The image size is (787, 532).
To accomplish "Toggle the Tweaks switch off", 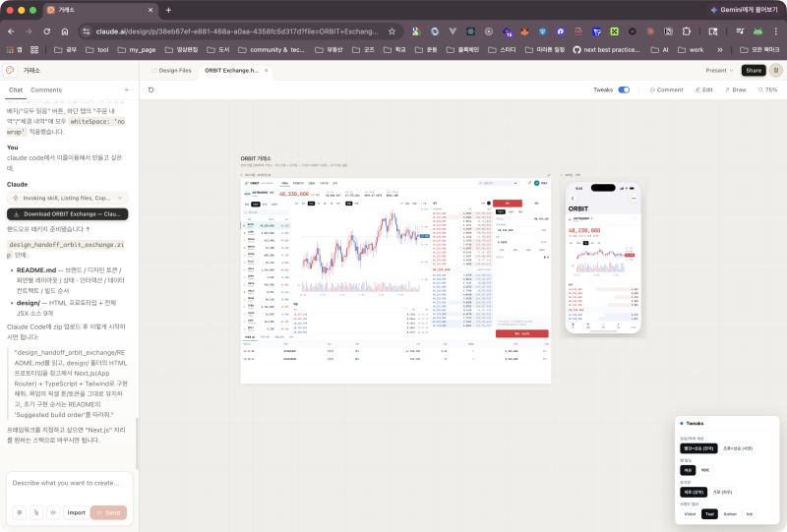I will pyautogui.click(x=624, y=89).
